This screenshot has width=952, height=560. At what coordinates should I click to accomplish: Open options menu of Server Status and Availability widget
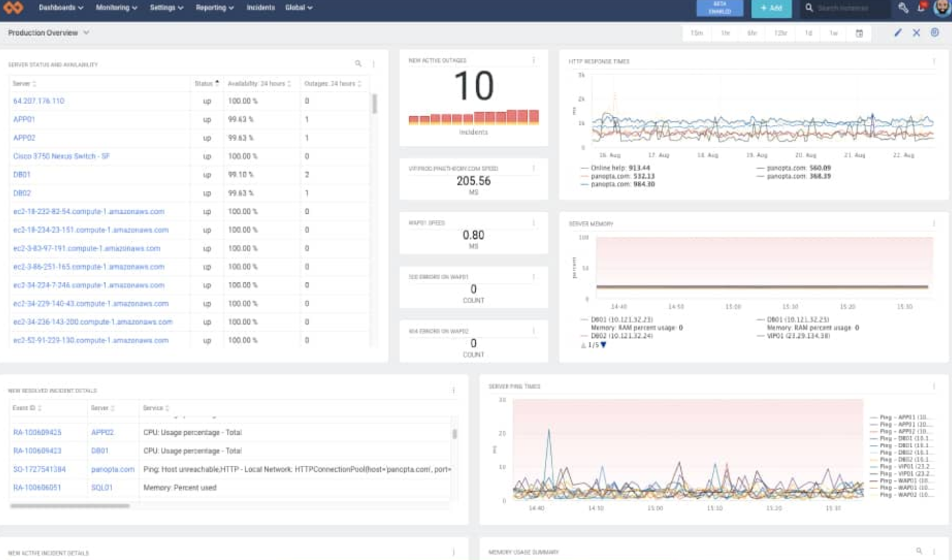pos(374,63)
